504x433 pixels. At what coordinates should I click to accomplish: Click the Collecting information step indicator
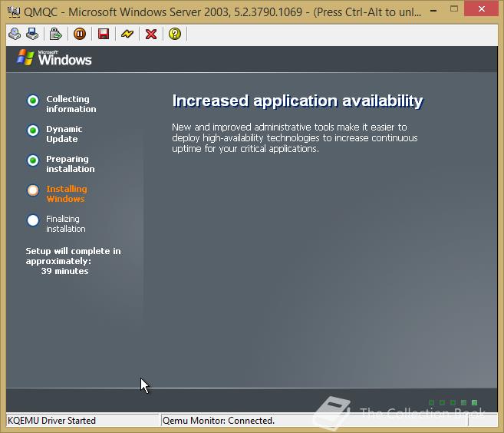pos(33,101)
